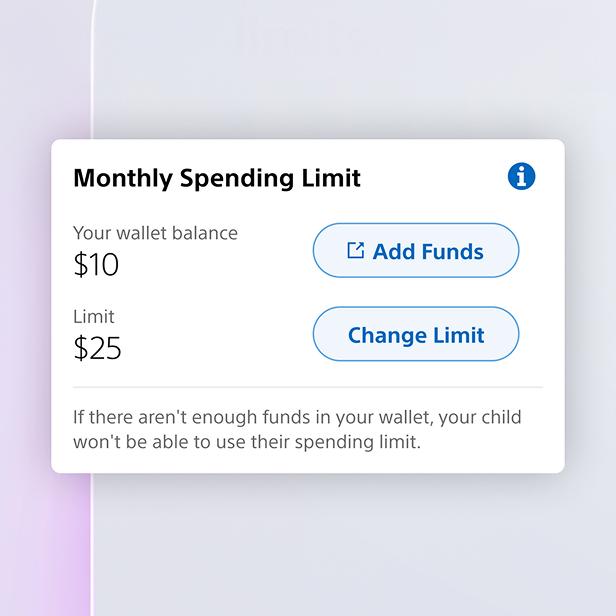Click the external link icon on Add Funds

(355, 250)
